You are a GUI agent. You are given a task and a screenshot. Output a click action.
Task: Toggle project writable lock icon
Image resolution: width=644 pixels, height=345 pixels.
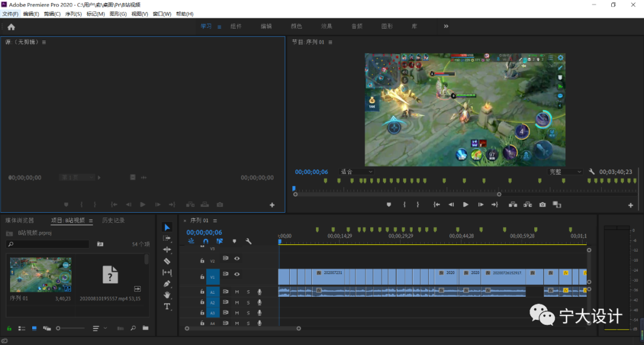pyautogui.click(x=9, y=328)
